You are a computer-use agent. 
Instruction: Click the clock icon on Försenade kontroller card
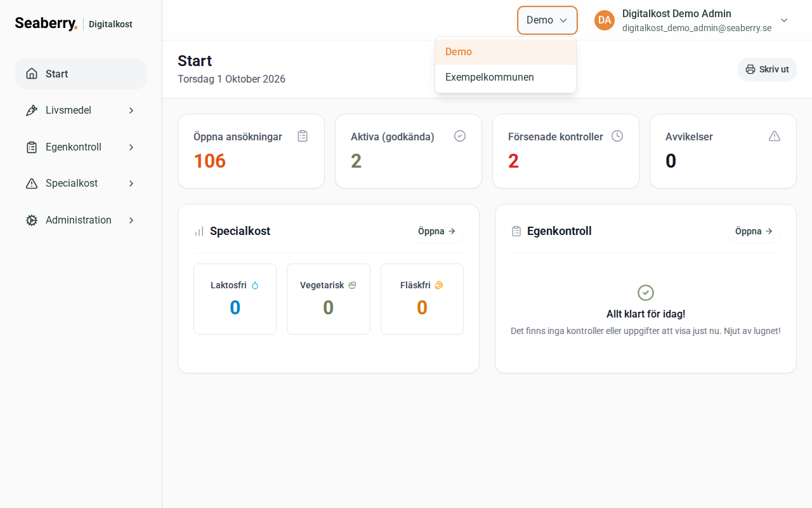617,136
